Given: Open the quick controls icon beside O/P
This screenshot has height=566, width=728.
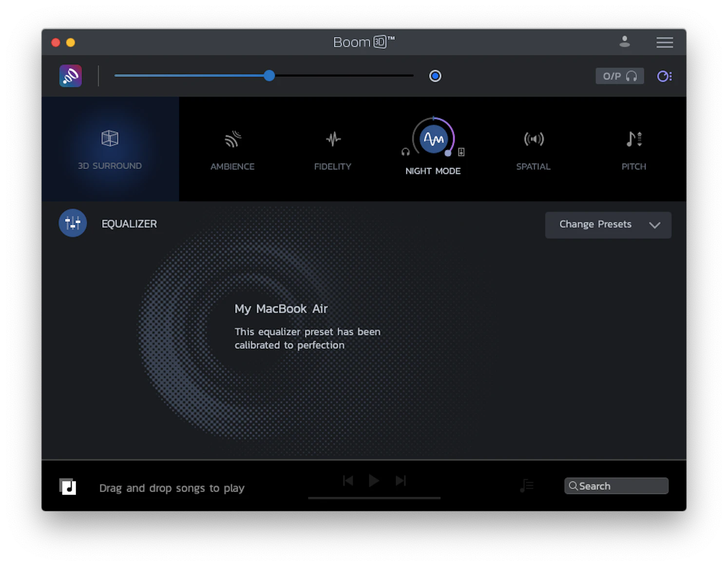Looking at the screenshot, I should [664, 76].
